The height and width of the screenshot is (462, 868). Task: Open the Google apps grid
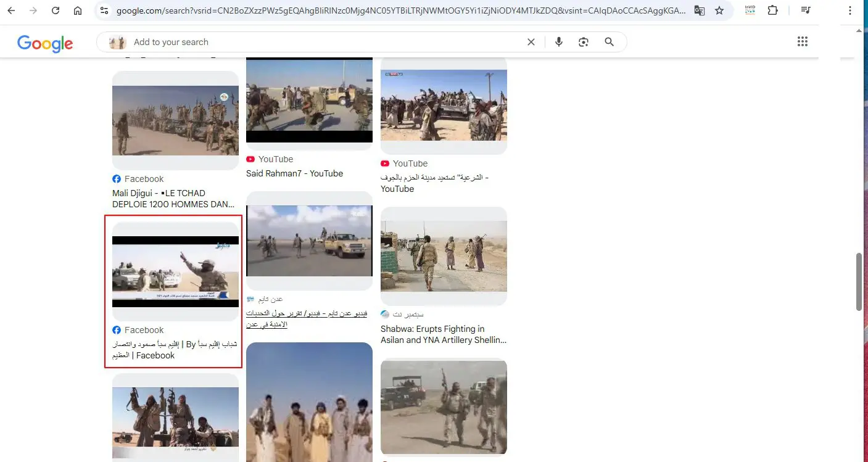pos(803,41)
